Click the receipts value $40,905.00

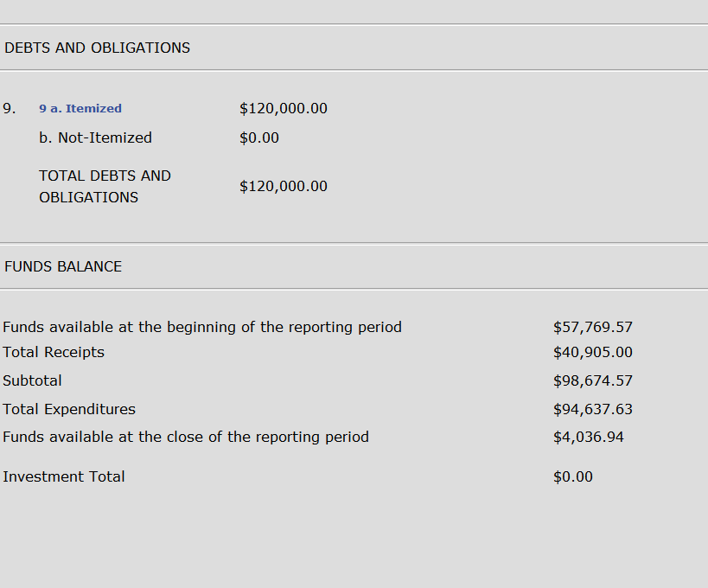pos(593,352)
